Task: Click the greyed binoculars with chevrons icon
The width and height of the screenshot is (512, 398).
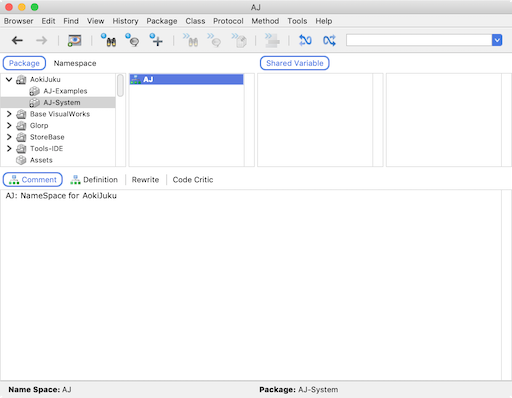Action: (190, 40)
